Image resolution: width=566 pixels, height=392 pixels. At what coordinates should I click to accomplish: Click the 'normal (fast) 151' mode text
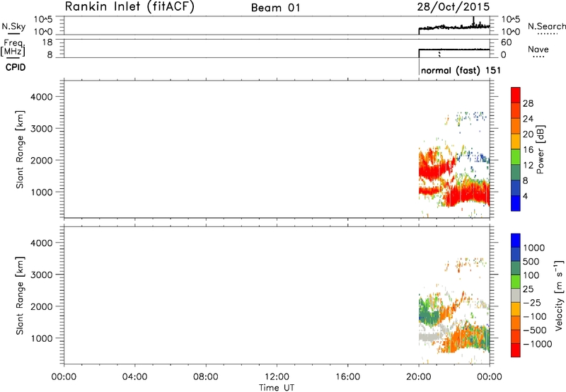(x=461, y=70)
